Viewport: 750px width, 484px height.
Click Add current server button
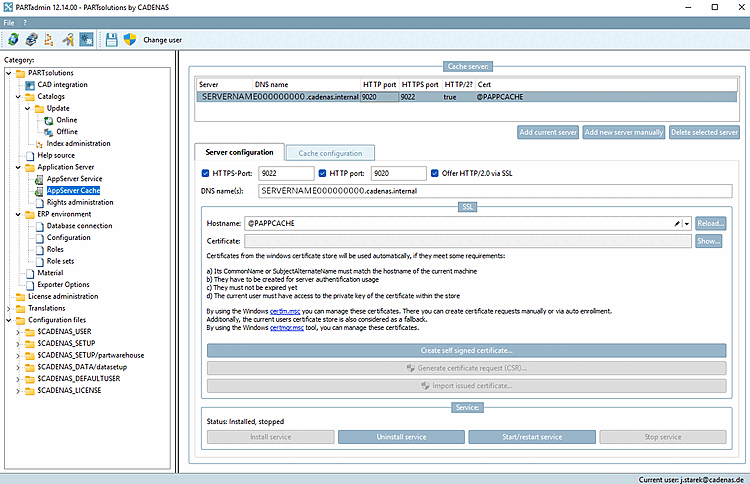coord(548,132)
